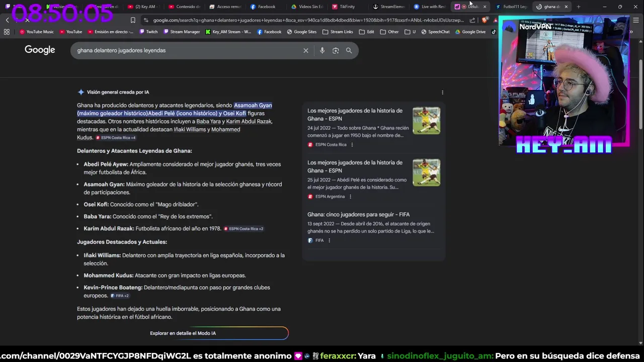
Task: Expand Other bookmark folder
Action: tap(389, 32)
